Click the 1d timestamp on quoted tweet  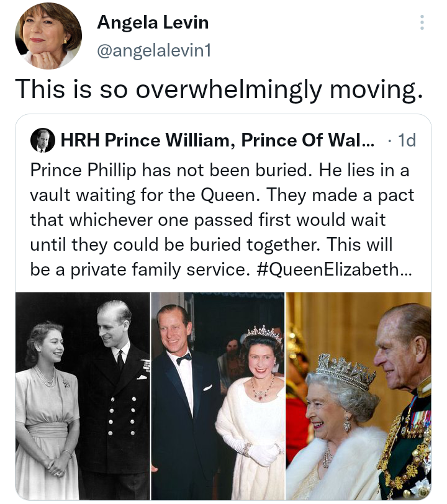coord(406,141)
